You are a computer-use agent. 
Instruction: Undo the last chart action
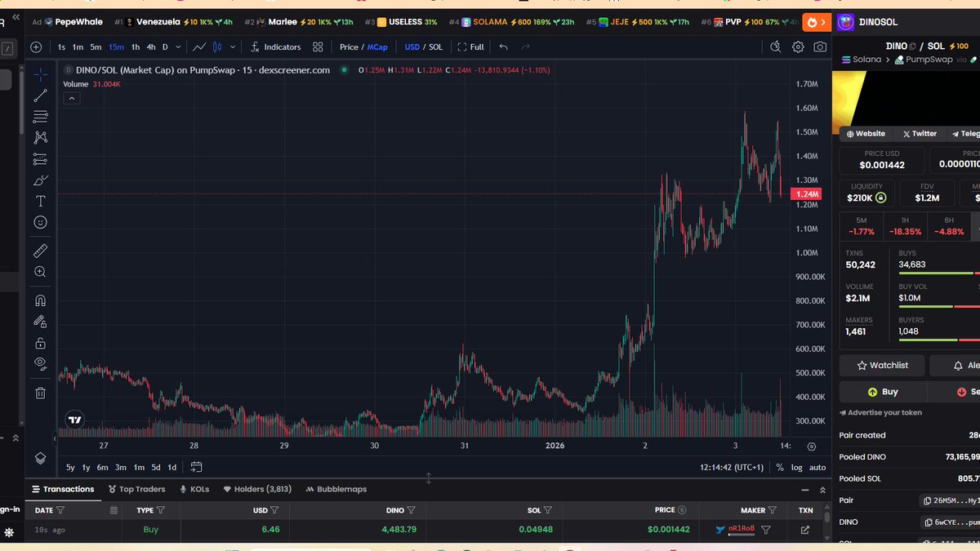click(504, 47)
